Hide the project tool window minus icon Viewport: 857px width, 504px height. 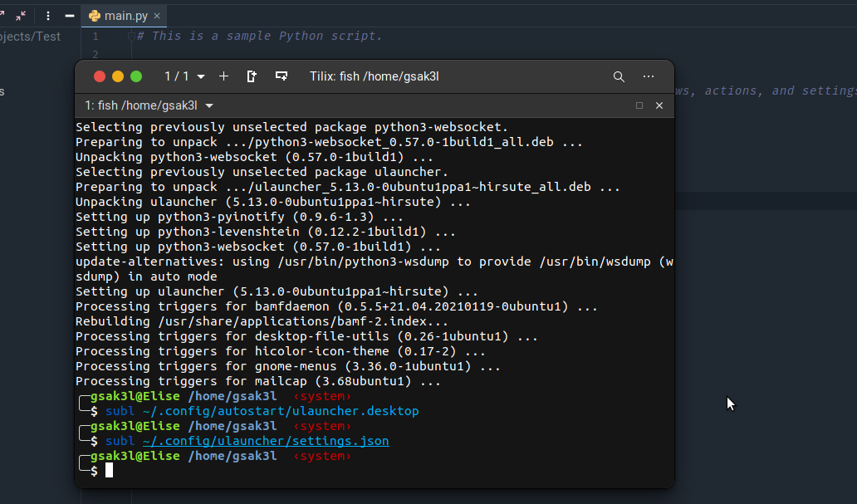coord(70,16)
